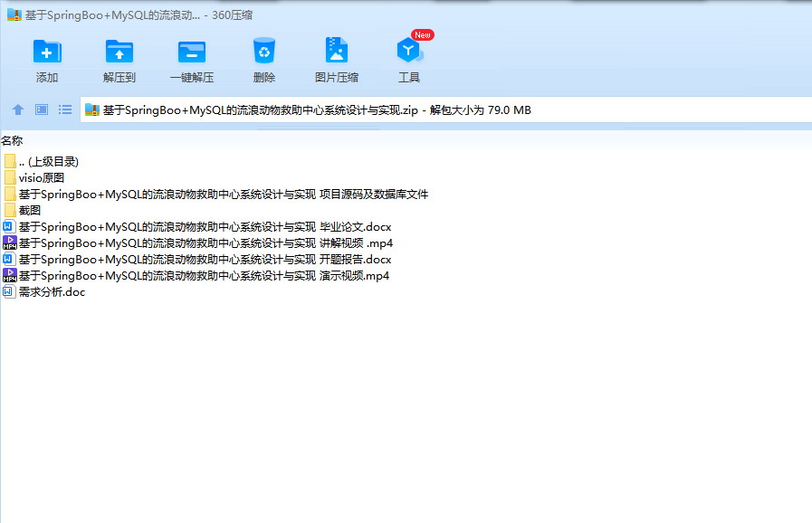The image size is (812, 523).
Task: Click the document icon of 需求分析.doc
Action: tap(9, 291)
